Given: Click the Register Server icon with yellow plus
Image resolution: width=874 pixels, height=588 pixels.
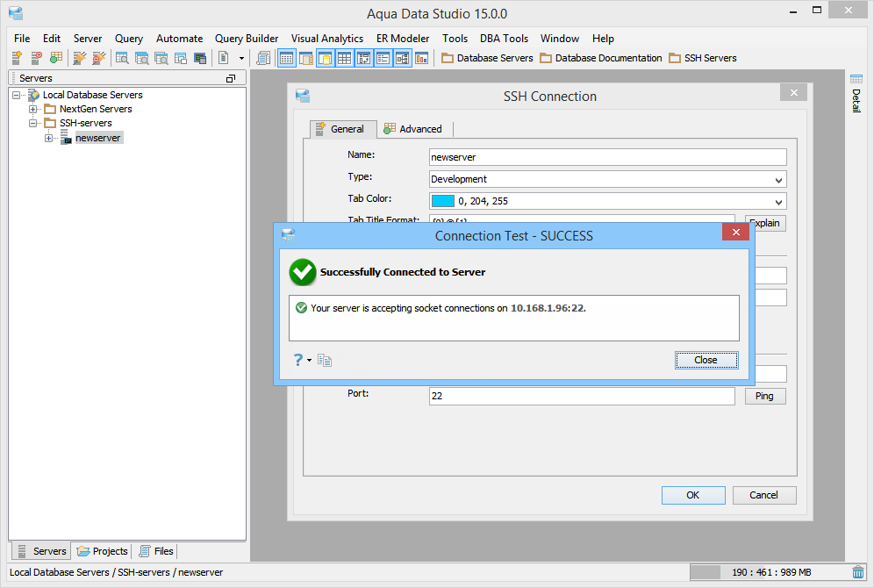Looking at the screenshot, I should click(17, 57).
